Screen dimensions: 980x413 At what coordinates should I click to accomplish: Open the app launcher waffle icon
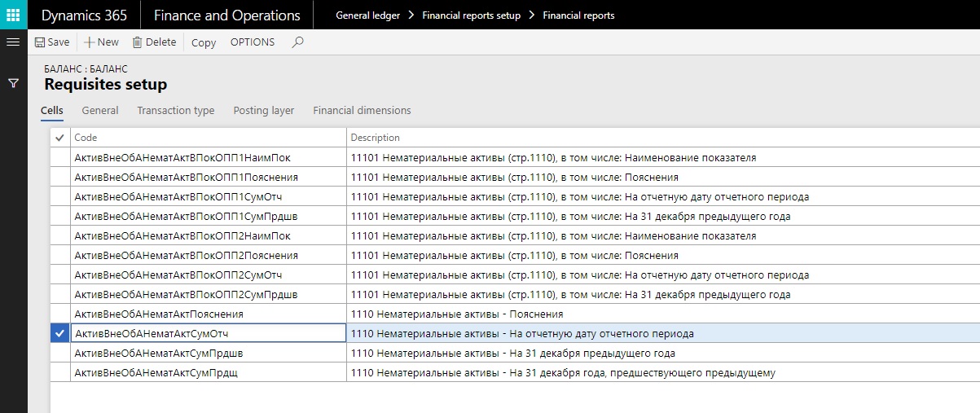13,15
